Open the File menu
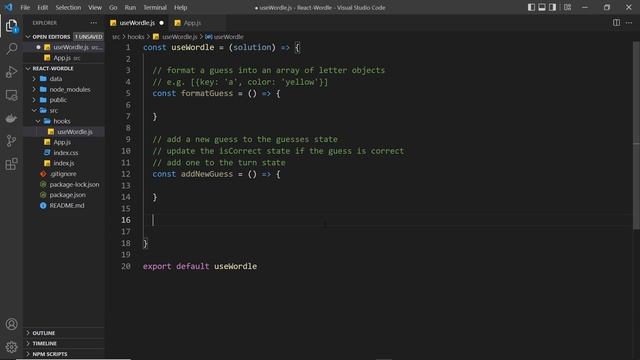The width and height of the screenshot is (640, 360). 25,7
